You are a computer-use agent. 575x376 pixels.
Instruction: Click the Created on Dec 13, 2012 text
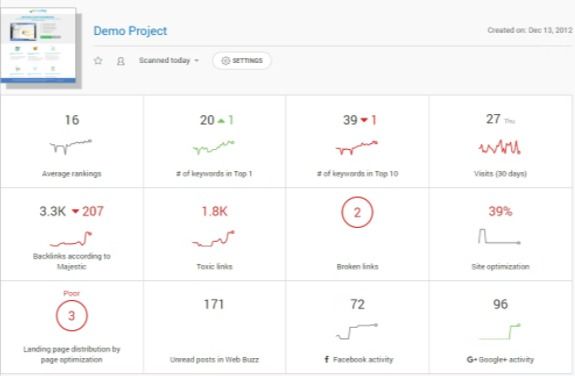click(530, 30)
